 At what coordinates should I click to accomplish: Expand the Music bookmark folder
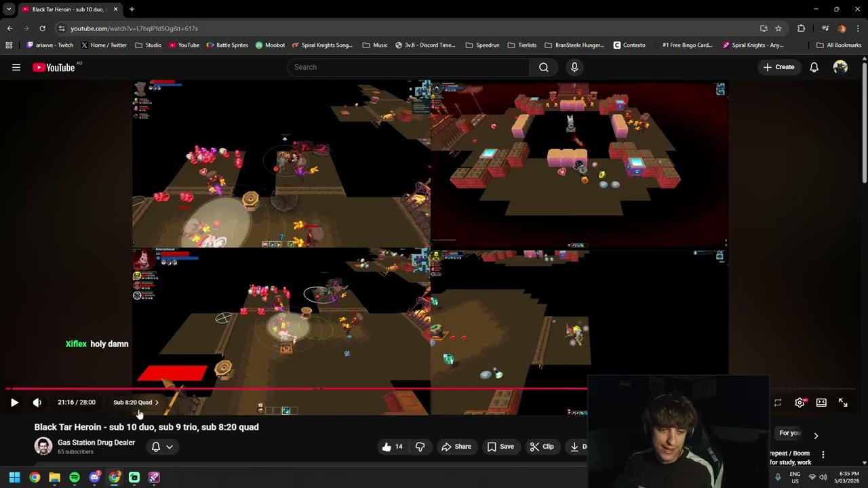(375, 45)
